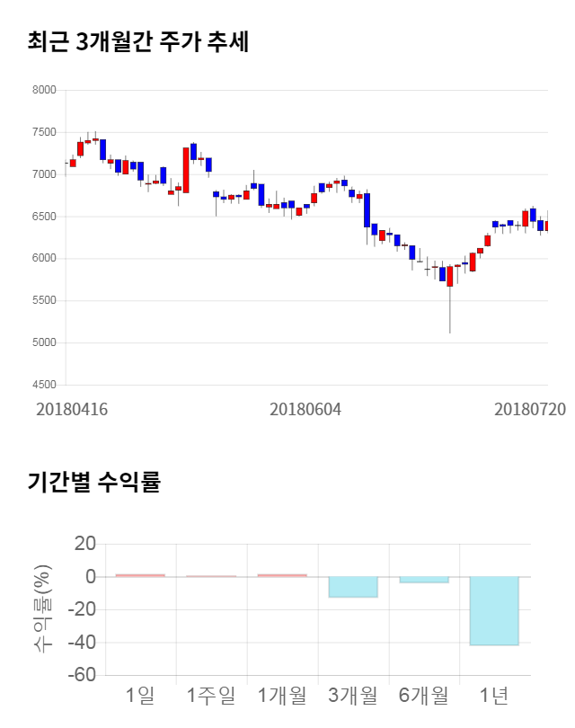Image resolution: width=575 pixels, height=728 pixels.
Task: Click the -60 return axis label
Action: [84, 676]
